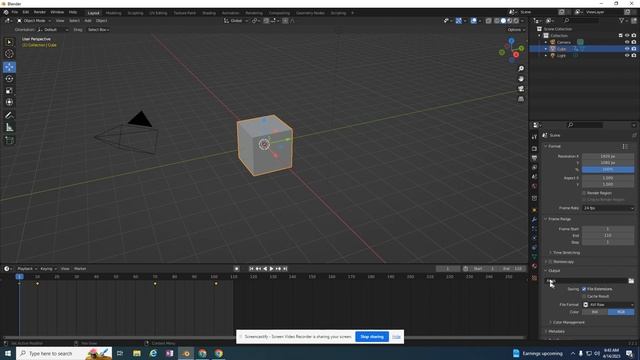Viewport: 640px width, 360px height.
Task: Toggle auto keying record button
Action: (x=237, y=269)
